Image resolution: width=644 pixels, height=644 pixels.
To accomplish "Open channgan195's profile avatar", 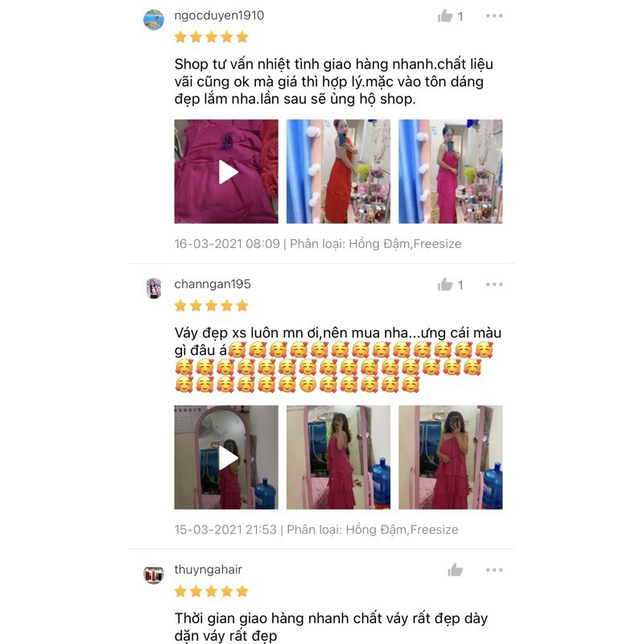I will 154,288.
